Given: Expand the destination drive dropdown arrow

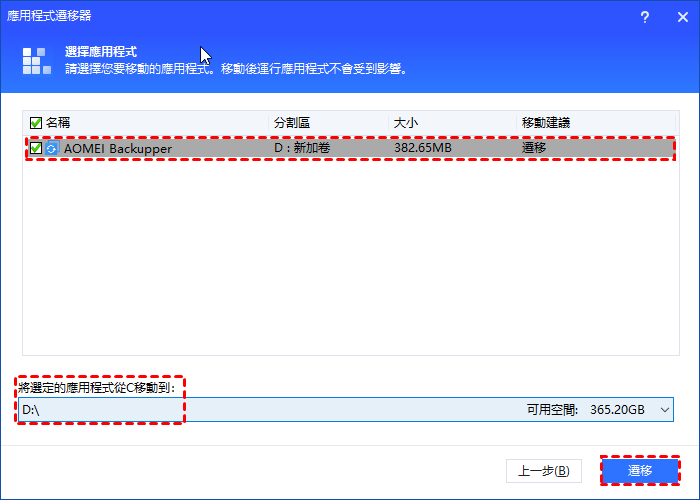Looking at the screenshot, I should pos(666,409).
